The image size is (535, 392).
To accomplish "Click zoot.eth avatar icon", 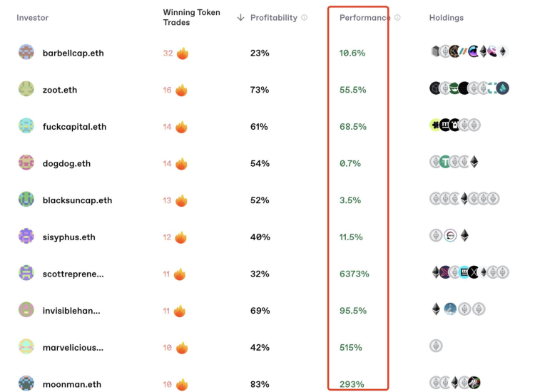I will (26, 89).
